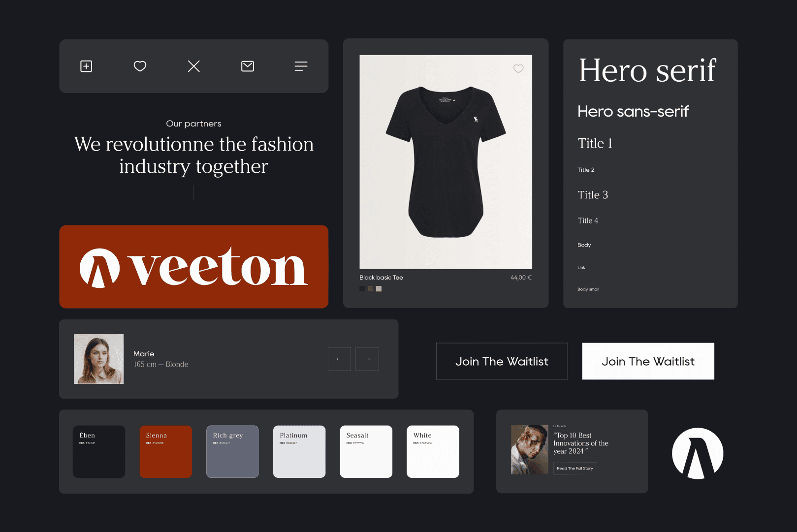Image resolution: width=797 pixels, height=532 pixels.
Task: Click the Body text sample
Action: pyautogui.click(x=584, y=245)
